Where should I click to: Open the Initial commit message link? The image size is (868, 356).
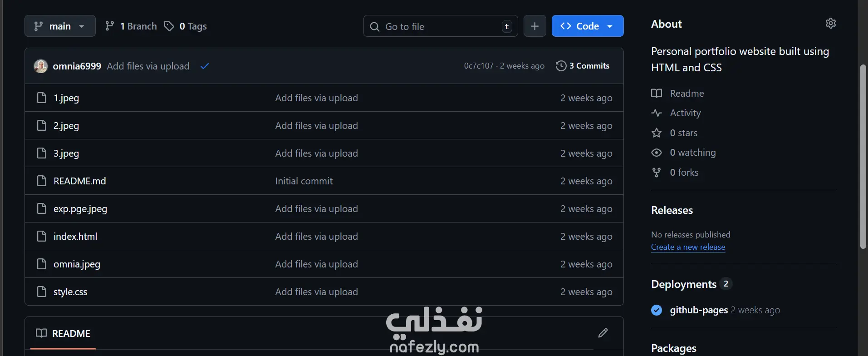tap(304, 181)
